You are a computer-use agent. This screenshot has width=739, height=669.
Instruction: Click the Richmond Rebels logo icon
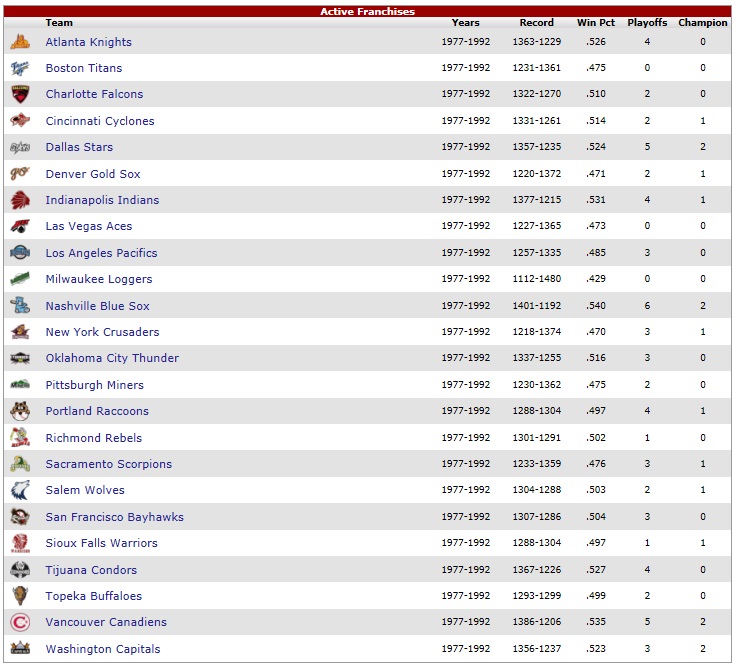(x=20, y=438)
